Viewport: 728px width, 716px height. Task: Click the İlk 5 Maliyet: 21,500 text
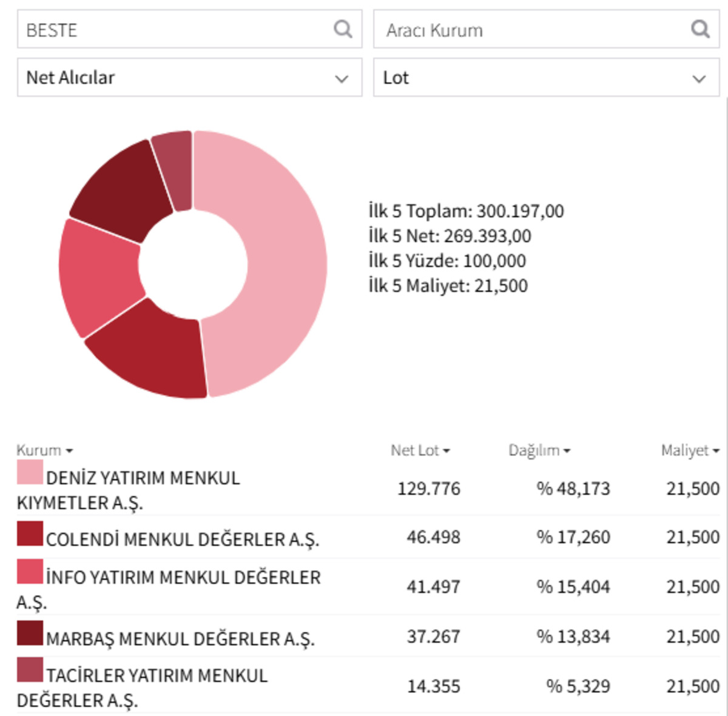[448, 286]
